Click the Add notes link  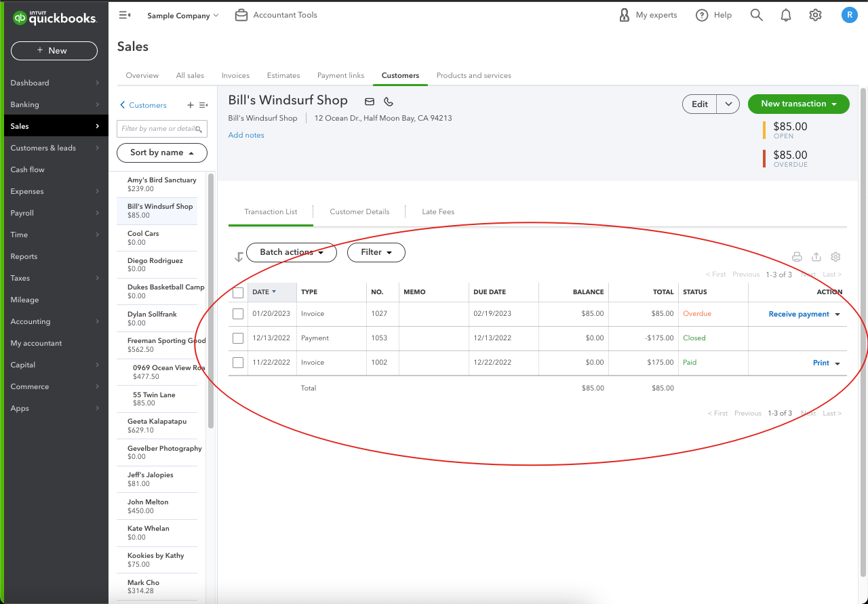tap(246, 135)
